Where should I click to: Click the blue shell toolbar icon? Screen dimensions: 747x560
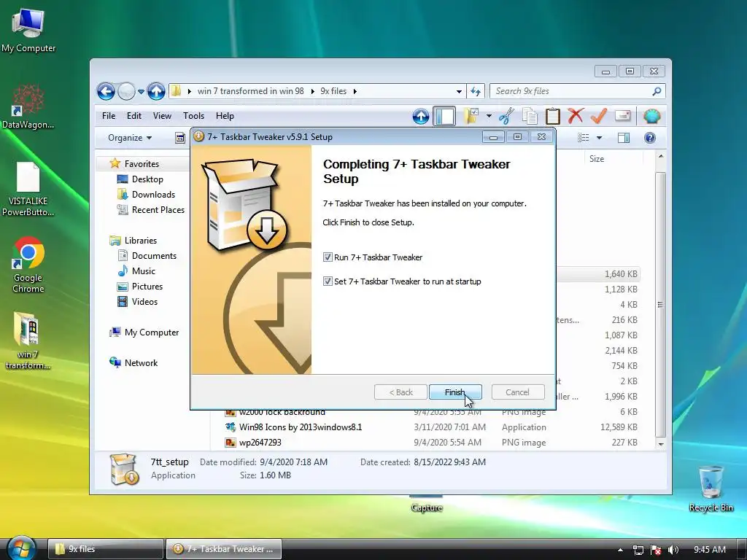tap(651, 116)
